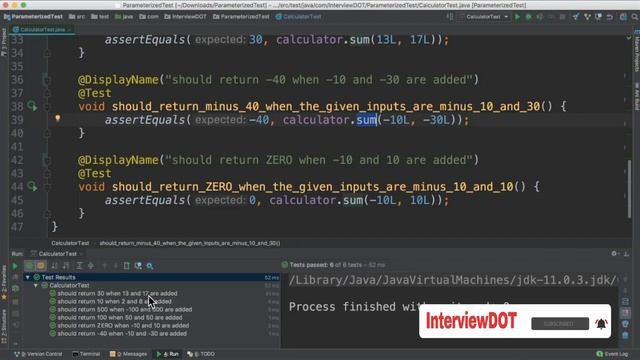Click the test runner settings magnifier-gear icon

[x=150, y=266]
